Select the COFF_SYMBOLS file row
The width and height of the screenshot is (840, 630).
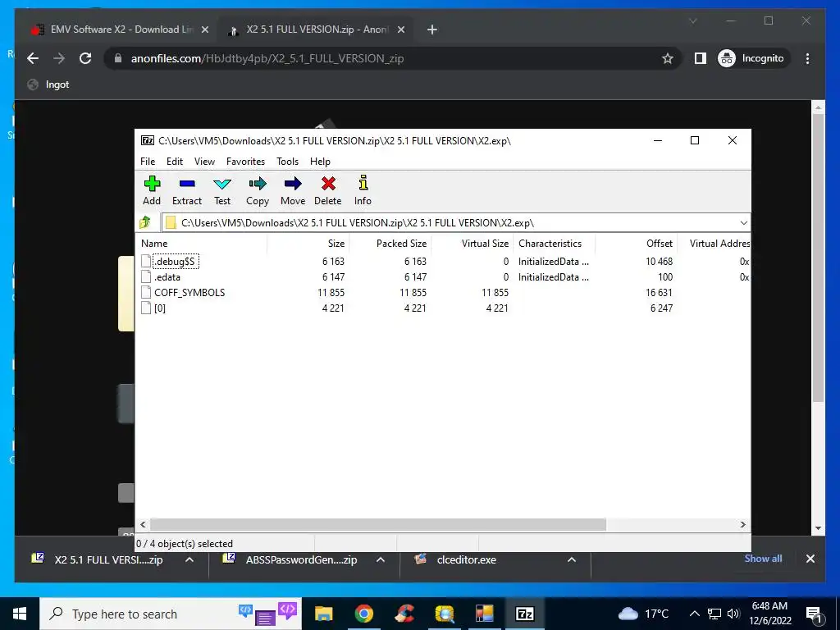point(442,293)
